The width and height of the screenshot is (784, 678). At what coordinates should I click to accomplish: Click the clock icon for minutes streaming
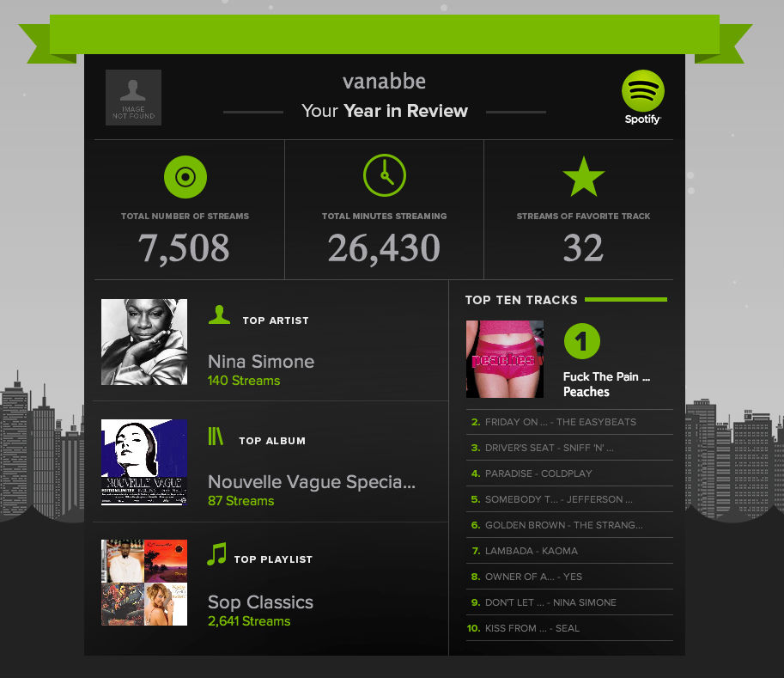[385, 175]
